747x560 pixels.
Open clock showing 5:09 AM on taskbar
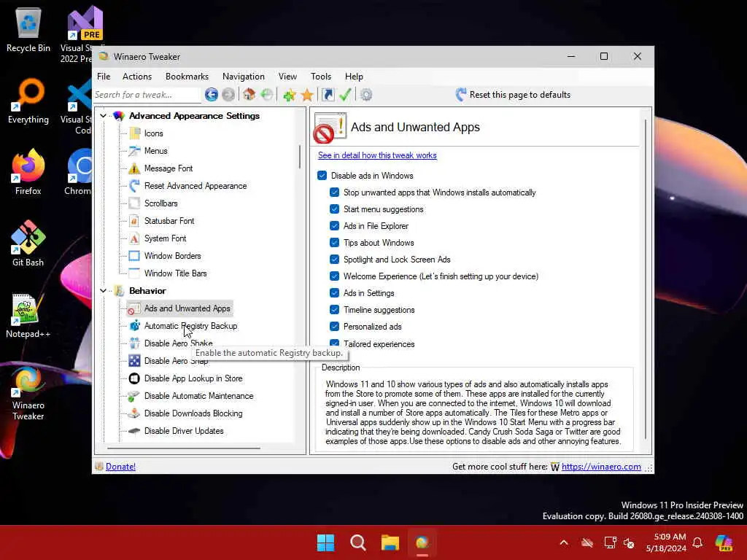tap(667, 542)
